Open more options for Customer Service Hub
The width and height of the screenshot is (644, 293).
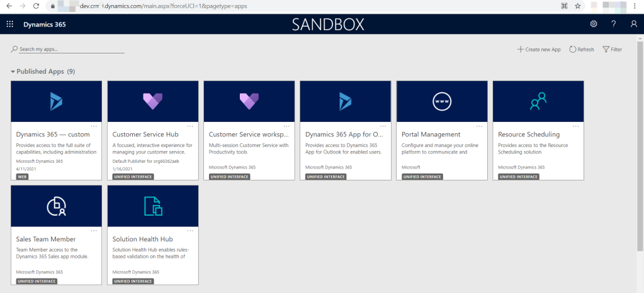click(x=190, y=126)
